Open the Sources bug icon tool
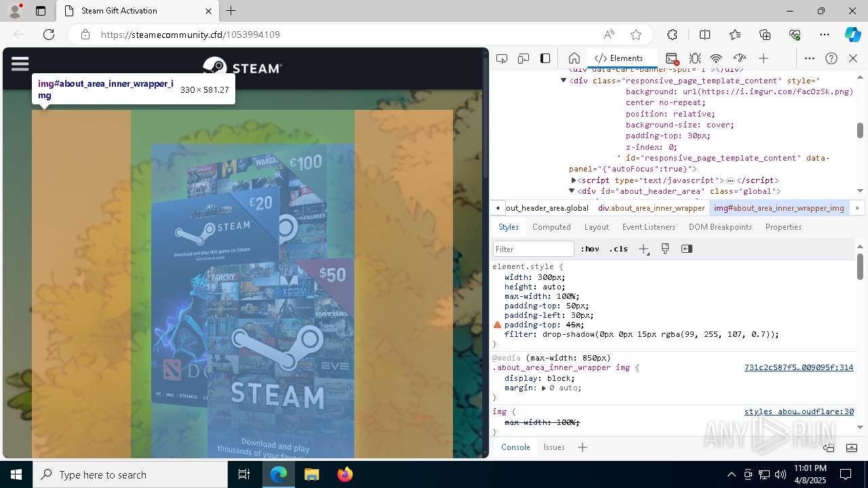 (695, 58)
